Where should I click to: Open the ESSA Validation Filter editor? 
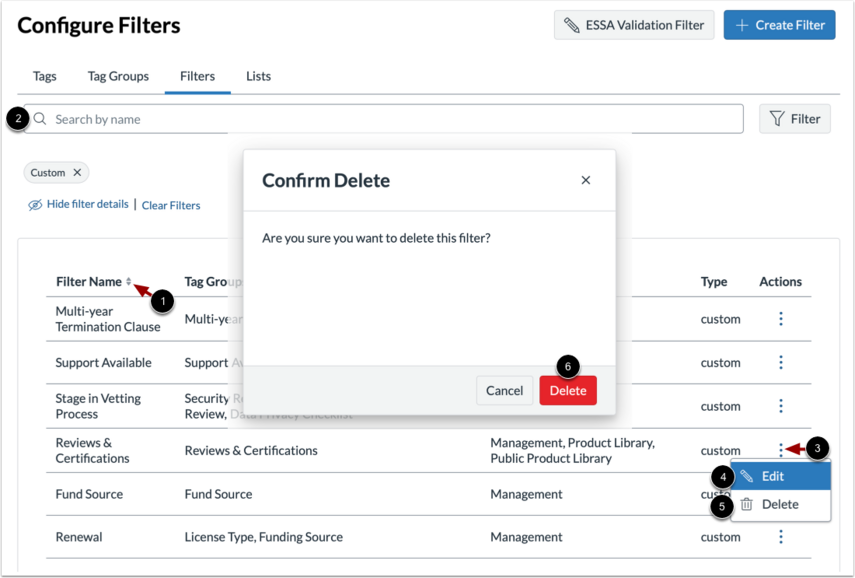(x=634, y=25)
